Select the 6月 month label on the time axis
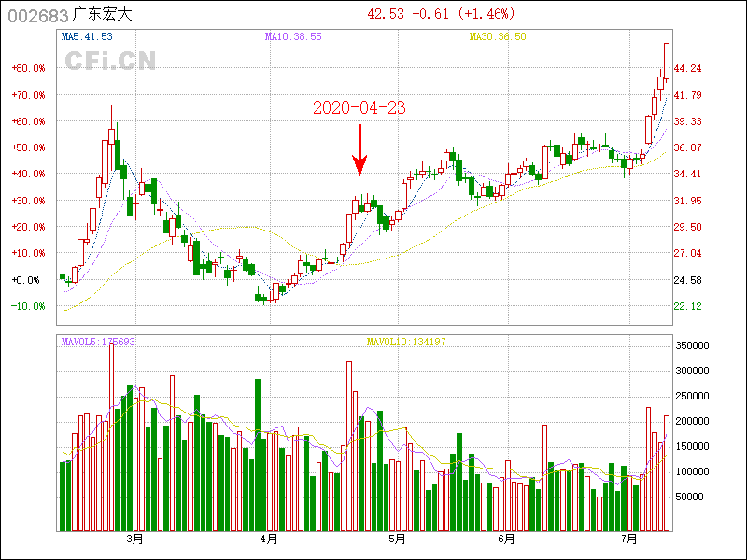The height and width of the screenshot is (560, 747). tap(506, 539)
